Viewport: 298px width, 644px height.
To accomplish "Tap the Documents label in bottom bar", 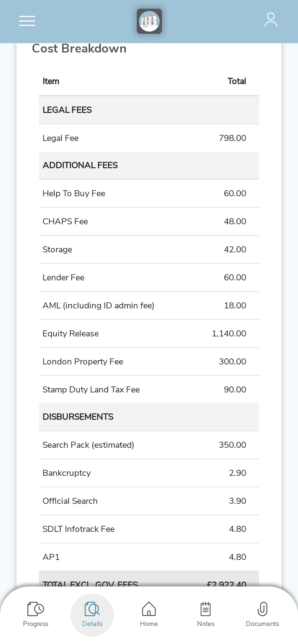I will [263, 624].
